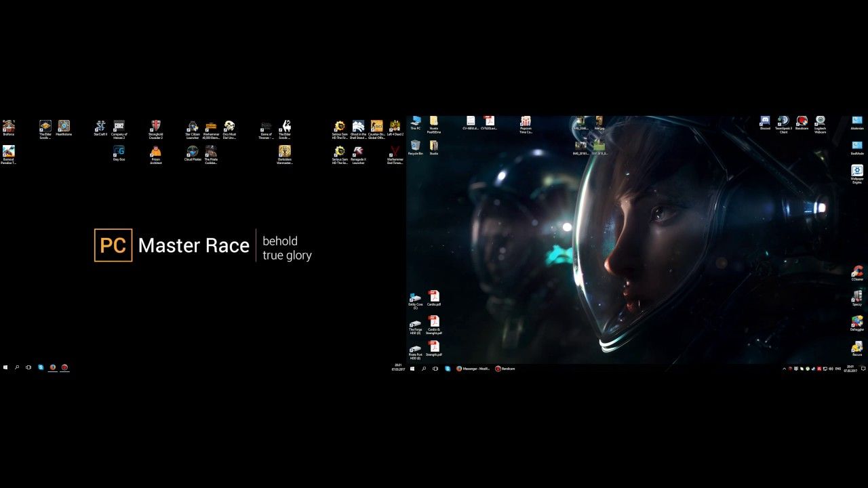
Task: Click Start button on right monitor taskbar
Action: [x=412, y=369]
